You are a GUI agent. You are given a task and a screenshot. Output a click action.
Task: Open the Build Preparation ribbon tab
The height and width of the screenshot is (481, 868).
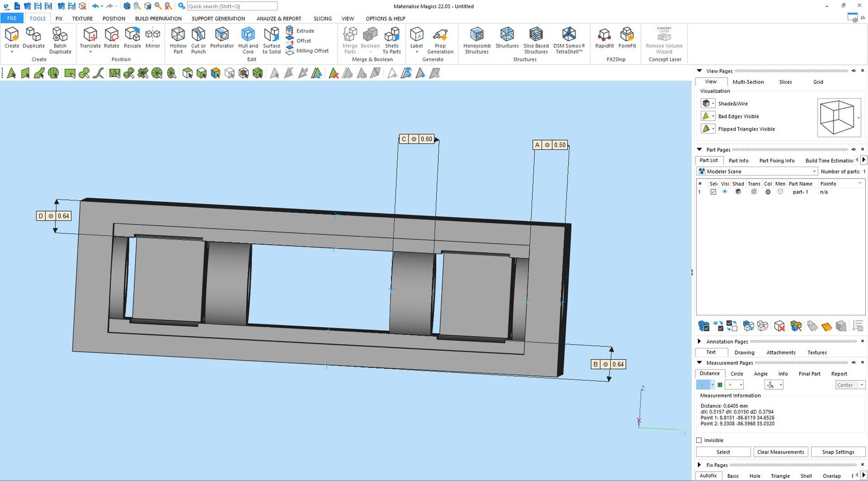[158, 18]
